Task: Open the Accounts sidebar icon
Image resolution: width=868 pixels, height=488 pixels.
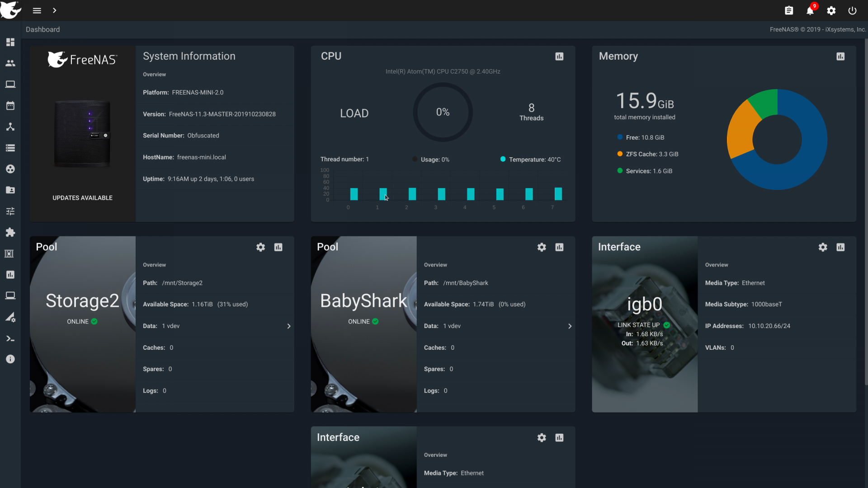Action: [x=10, y=63]
